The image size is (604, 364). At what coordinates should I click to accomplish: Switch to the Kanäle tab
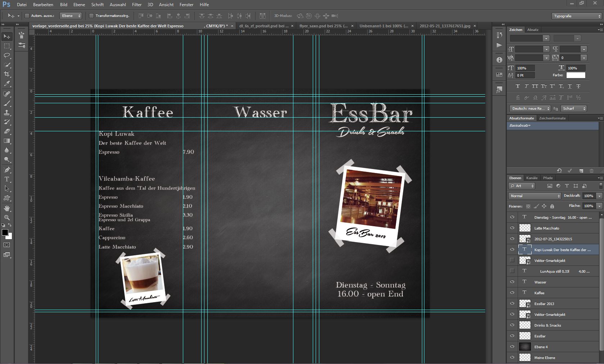click(x=532, y=178)
